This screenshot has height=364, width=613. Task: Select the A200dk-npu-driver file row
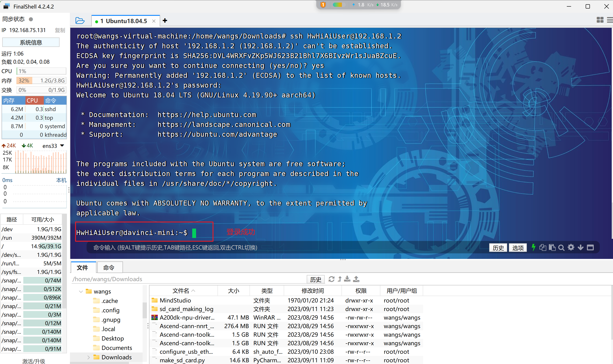pos(286,318)
